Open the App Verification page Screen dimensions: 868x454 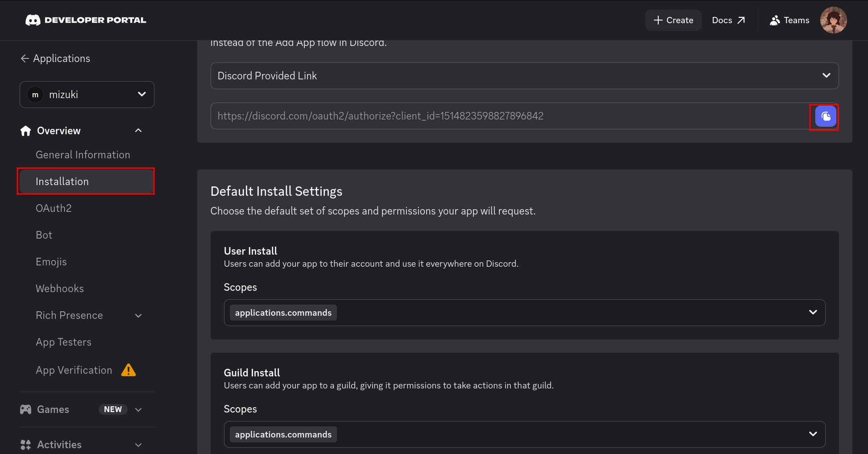click(x=74, y=370)
